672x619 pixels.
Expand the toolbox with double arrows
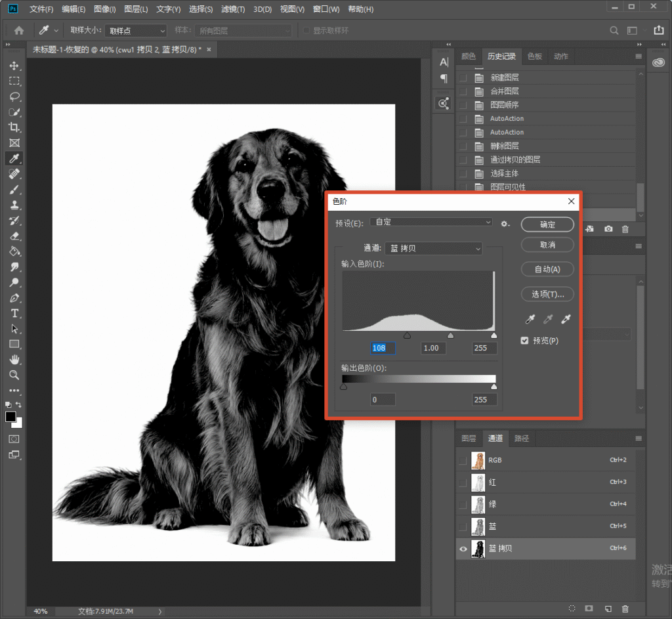click(7, 44)
